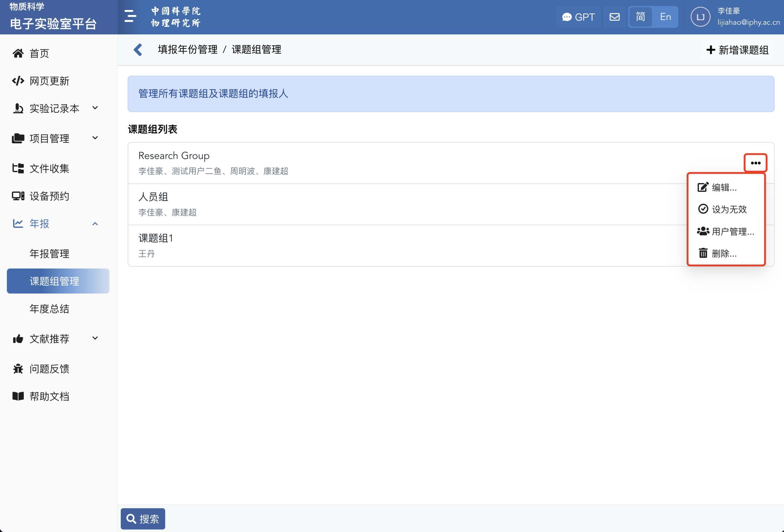This screenshot has width=784, height=532.
Task: Click the code icon beside 网页更新
Action: [18, 81]
